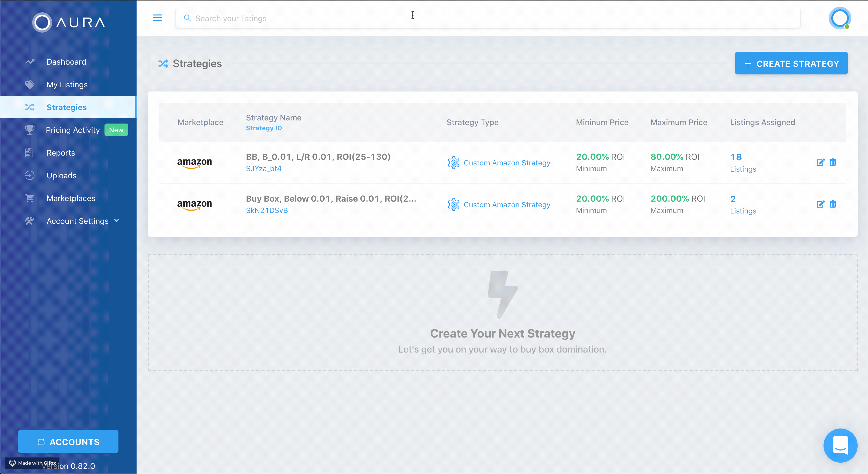Click the Accounts switch button
Image resolution: width=868 pixels, height=474 pixels.
coord(68,441)
